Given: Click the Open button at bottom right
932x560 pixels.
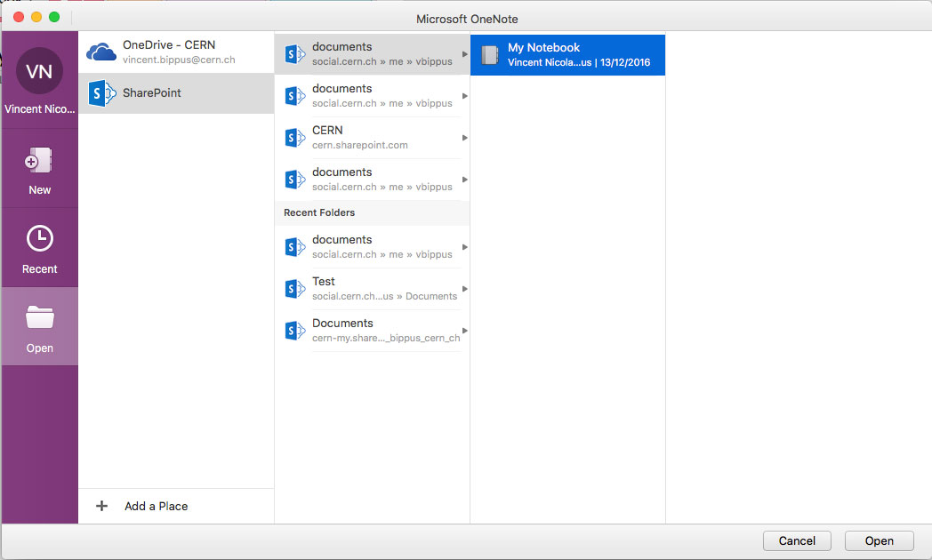Looking at the screenshot, I should click(x=880, y=540).
